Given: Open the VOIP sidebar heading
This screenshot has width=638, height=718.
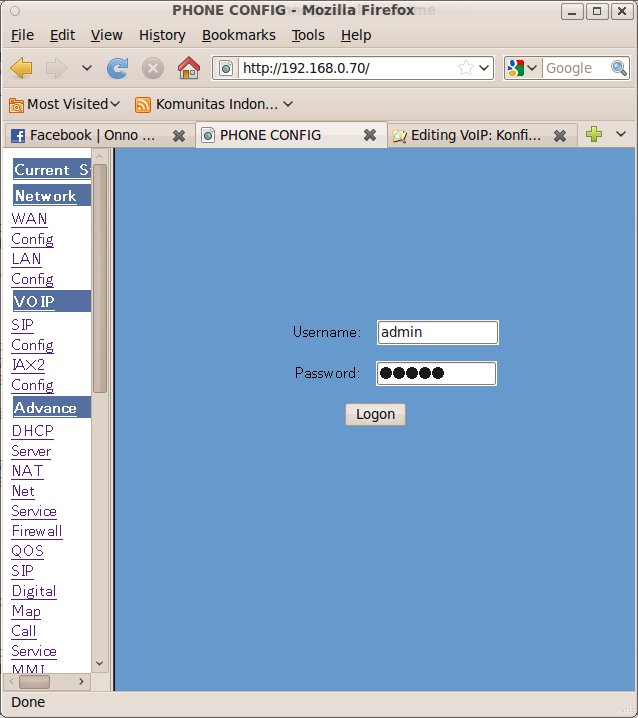Looking at the screenshot, I should (x=52, y=301).
